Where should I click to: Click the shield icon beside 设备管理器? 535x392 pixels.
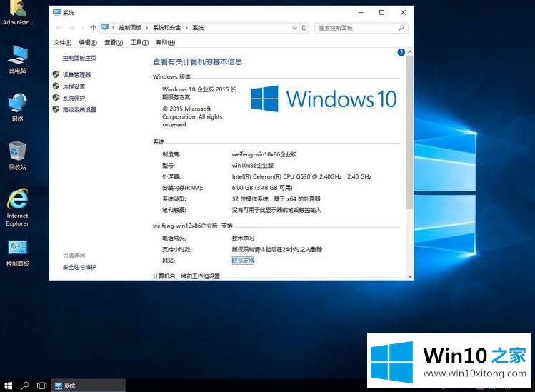pyautogui.click(x=56, y=74)
